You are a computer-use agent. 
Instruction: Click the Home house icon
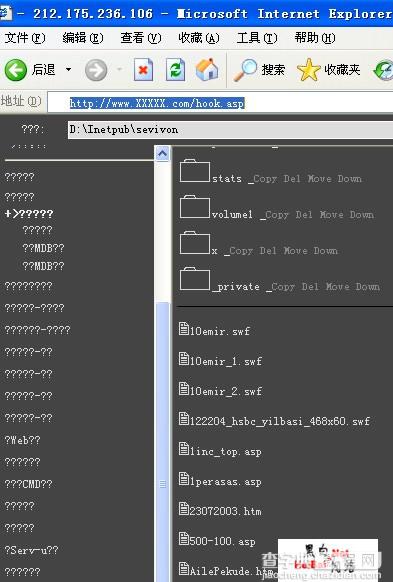coord(207,69)
